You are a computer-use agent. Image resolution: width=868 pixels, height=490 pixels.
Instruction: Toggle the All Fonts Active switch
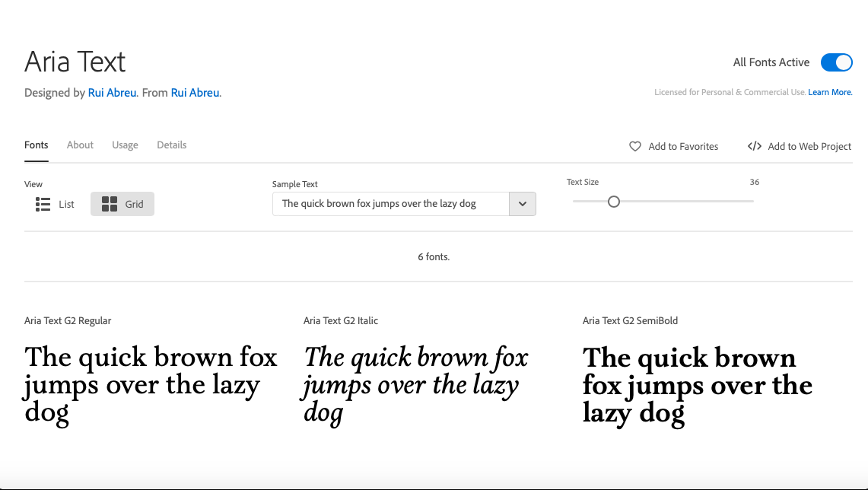coord(836,62)
